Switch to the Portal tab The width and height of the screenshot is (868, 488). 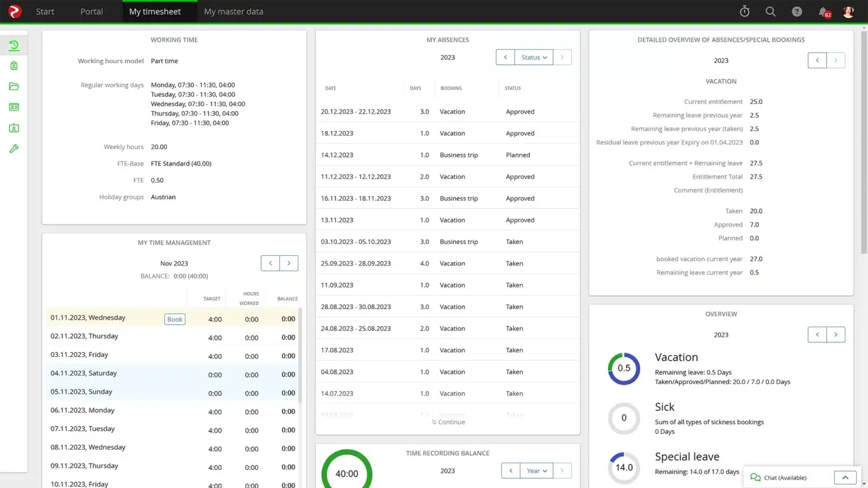[x=92, y=11]
